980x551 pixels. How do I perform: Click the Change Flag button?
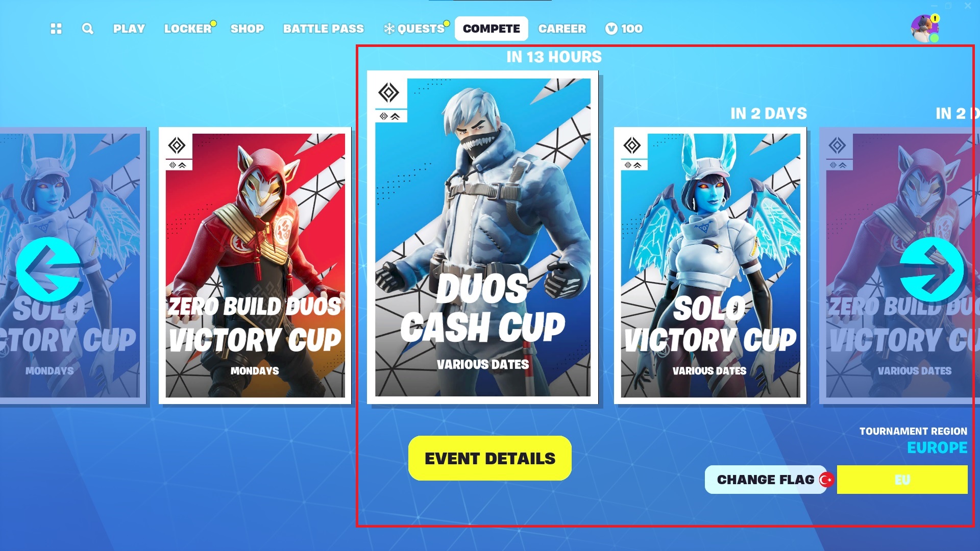coord(766,480)
